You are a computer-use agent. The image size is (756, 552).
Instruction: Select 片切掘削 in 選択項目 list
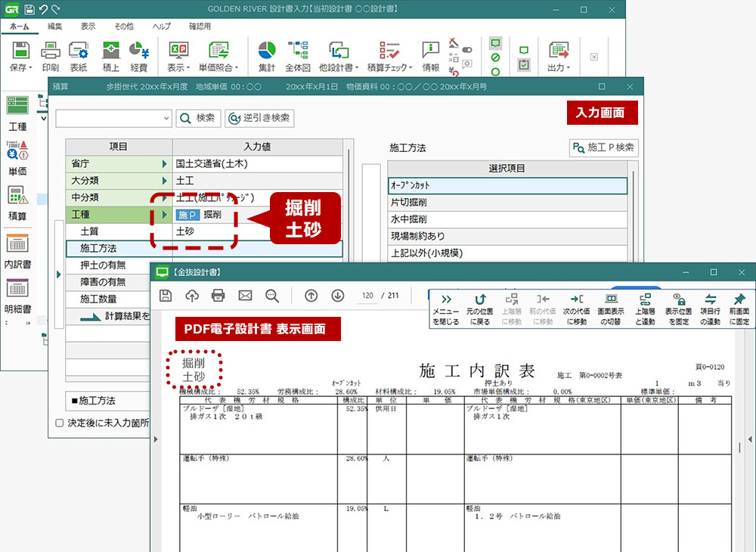tap(508, 203)
